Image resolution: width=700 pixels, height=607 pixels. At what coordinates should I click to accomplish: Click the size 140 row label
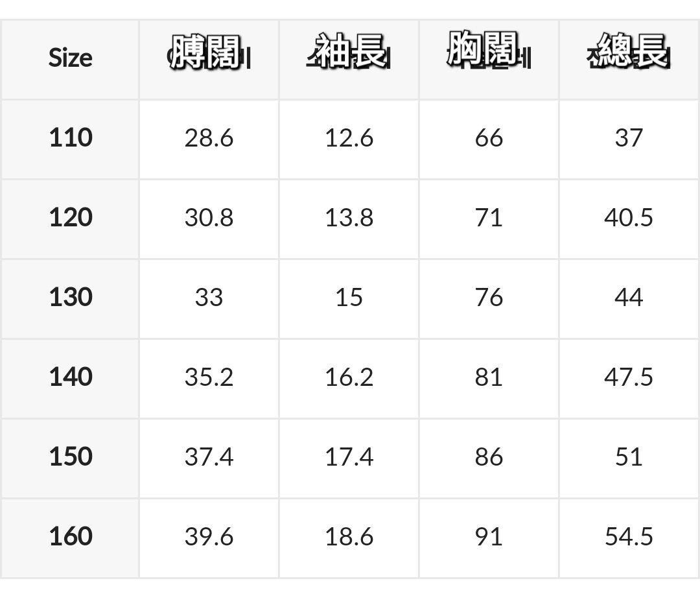[x=71, y=377]
